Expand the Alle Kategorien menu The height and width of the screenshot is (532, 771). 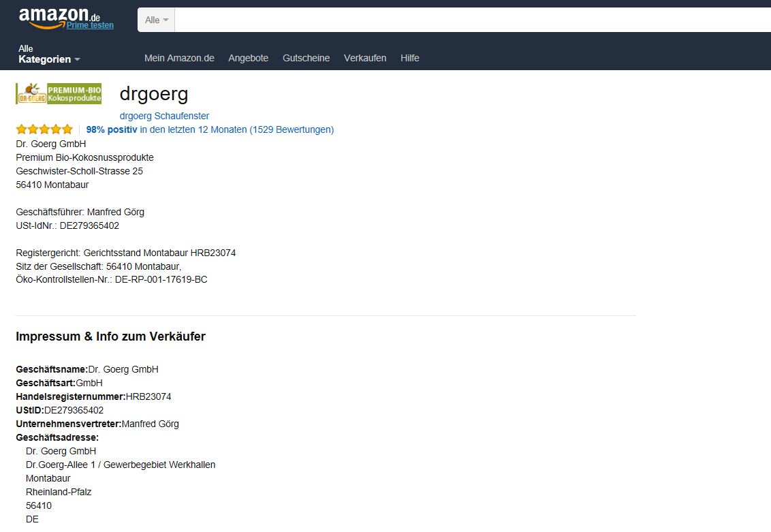point(48,54)
